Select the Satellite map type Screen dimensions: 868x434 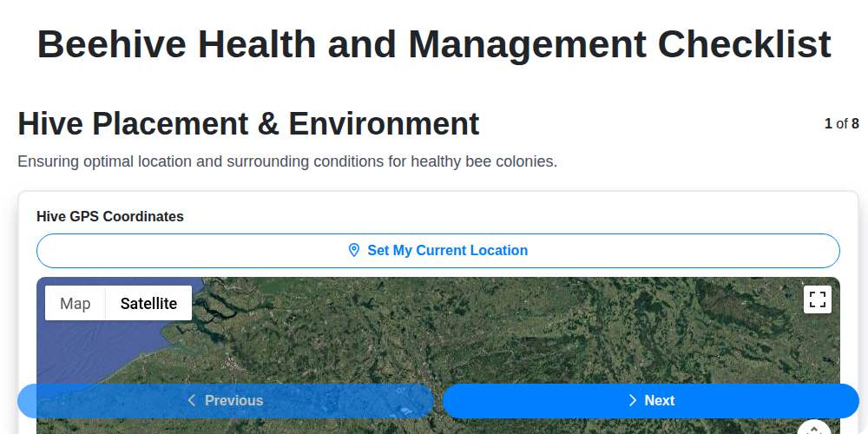(x=149, y=303)
